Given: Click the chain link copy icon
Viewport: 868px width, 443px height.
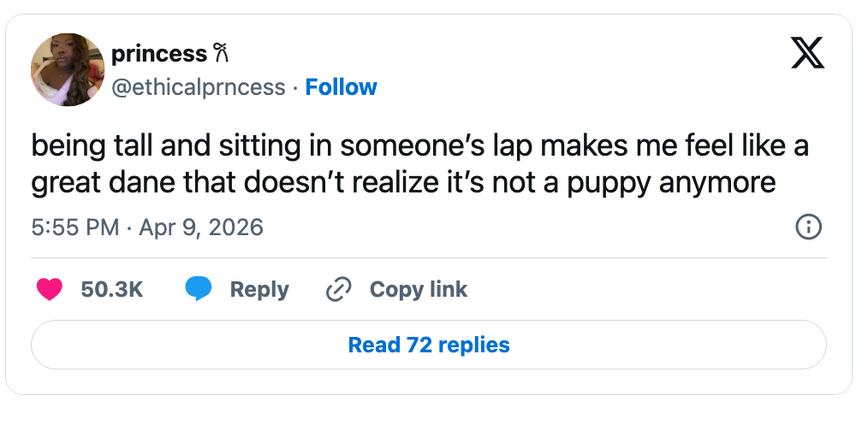Looking at the screenshot, I should click(x=339, y=290).
